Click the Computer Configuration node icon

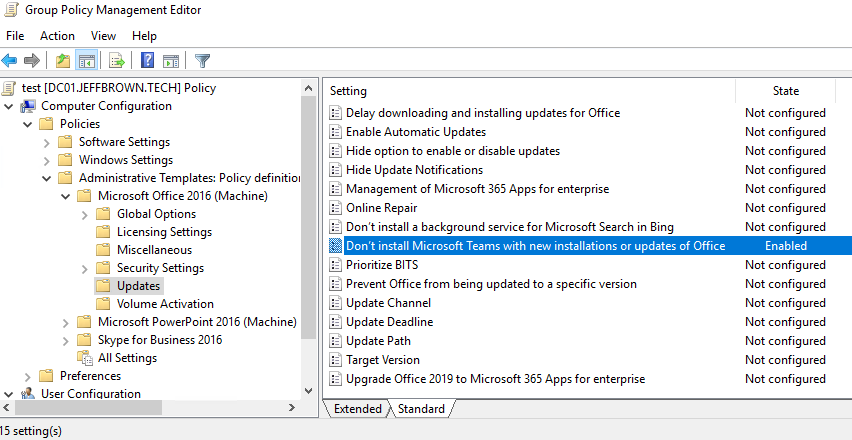[28, 106]
